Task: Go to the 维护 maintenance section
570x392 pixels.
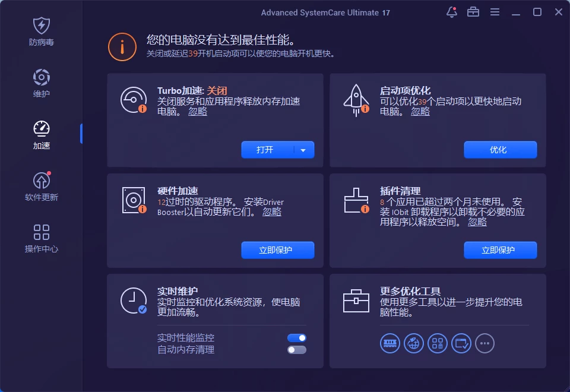Action: [42, 83]
